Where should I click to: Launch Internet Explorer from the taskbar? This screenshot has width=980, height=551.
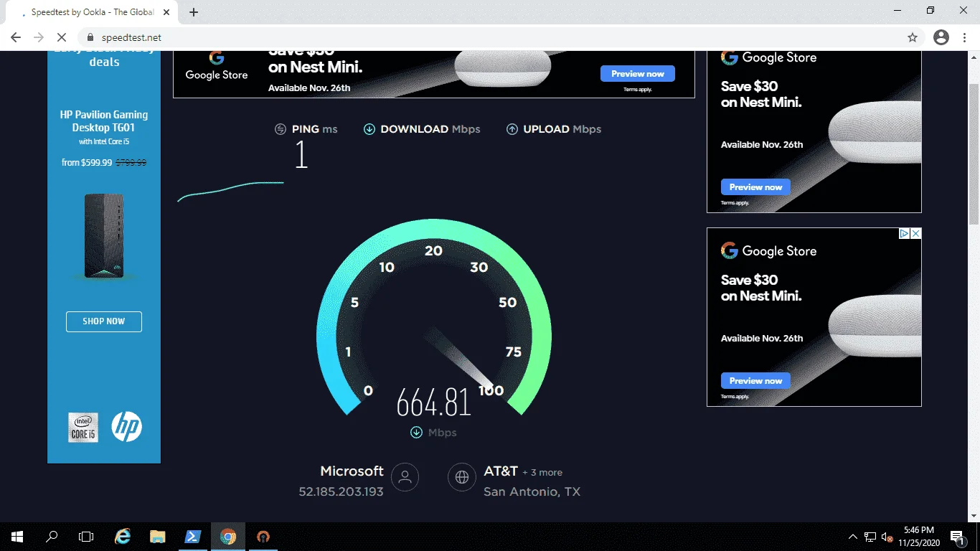123,537
